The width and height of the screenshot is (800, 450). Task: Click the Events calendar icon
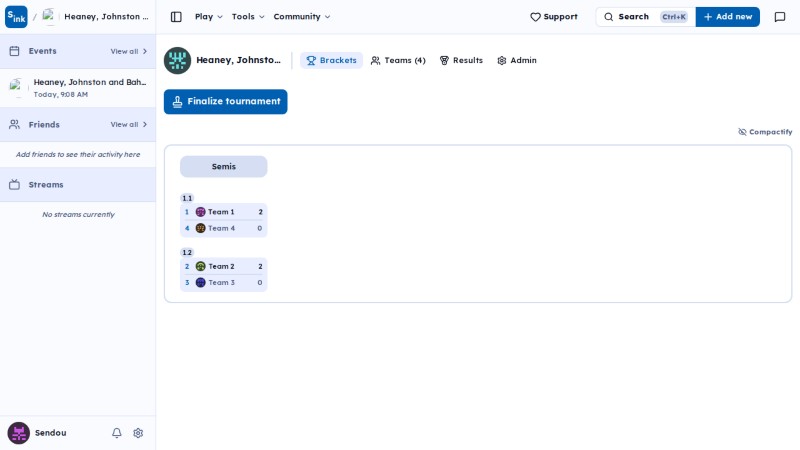pyautogui.click(x=14, y=51)
